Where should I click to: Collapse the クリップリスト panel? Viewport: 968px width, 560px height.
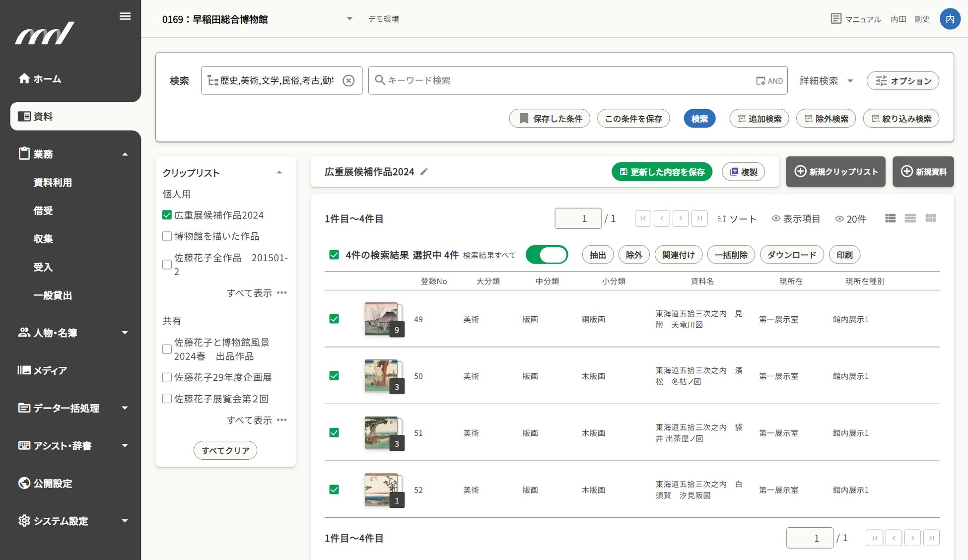(279, 173)
